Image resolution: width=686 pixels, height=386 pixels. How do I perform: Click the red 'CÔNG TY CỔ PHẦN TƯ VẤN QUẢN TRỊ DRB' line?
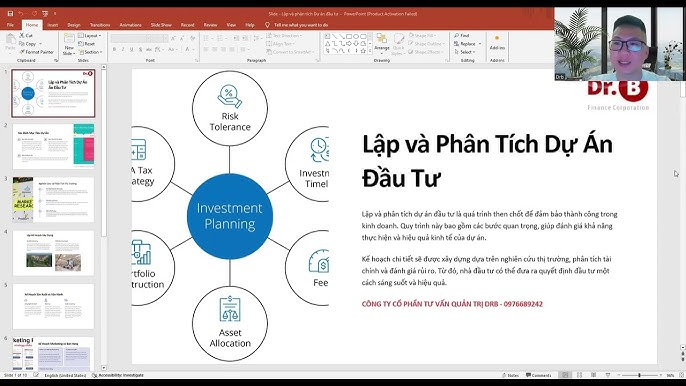click(452, 304)
